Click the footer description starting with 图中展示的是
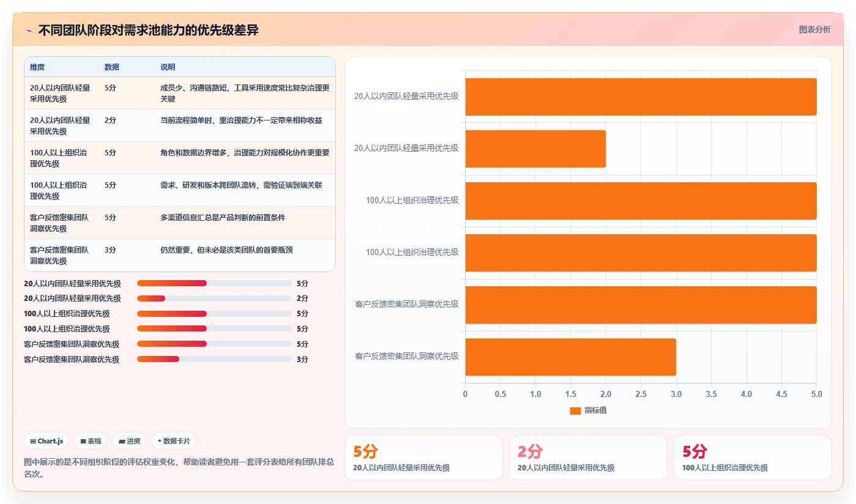The width and height of the screenshot is (856, 504). [179, 468]
